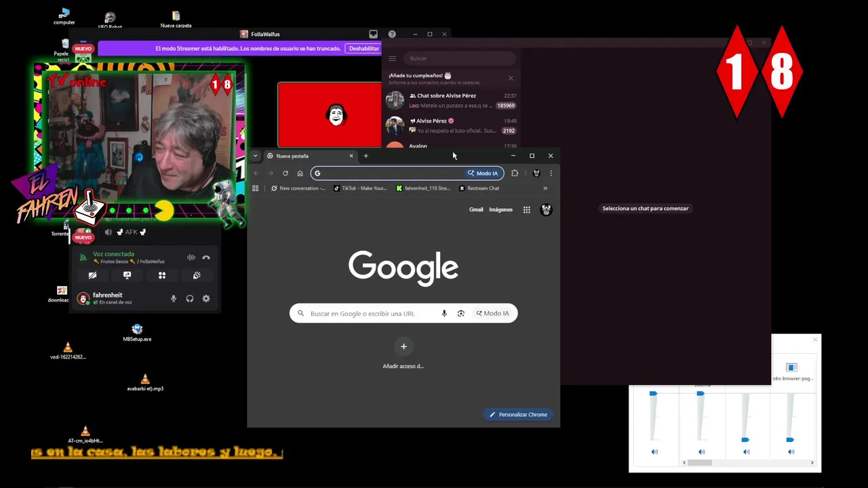
Task: Reload the Chrome page with refresh icon
Action: coord(285,173)
